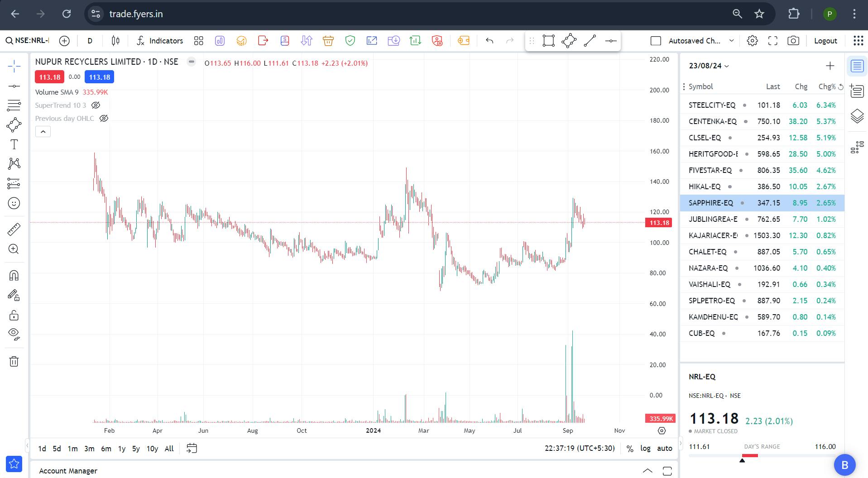Select the 1y time range
This screenshot has height=478, width=868.
coord(122,449)
